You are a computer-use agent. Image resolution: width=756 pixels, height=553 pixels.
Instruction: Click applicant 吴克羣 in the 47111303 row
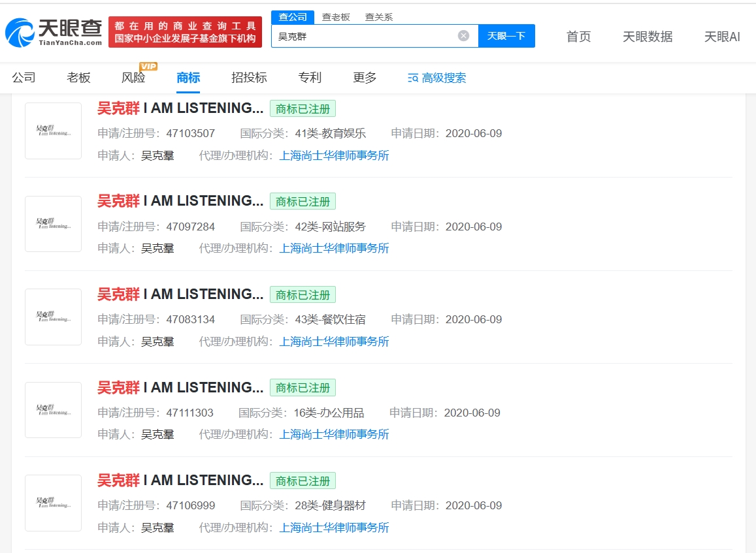(x=157, y=435)
